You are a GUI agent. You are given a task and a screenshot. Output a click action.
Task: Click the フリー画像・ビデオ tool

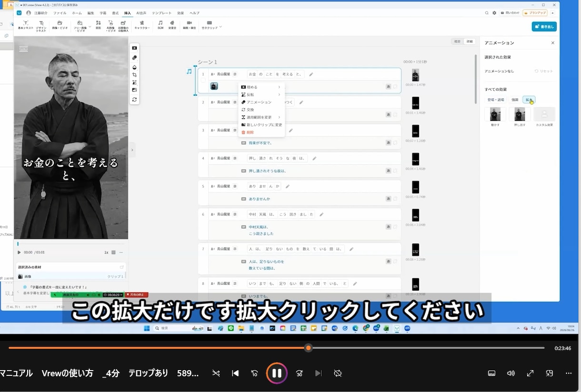coord(80,26)
